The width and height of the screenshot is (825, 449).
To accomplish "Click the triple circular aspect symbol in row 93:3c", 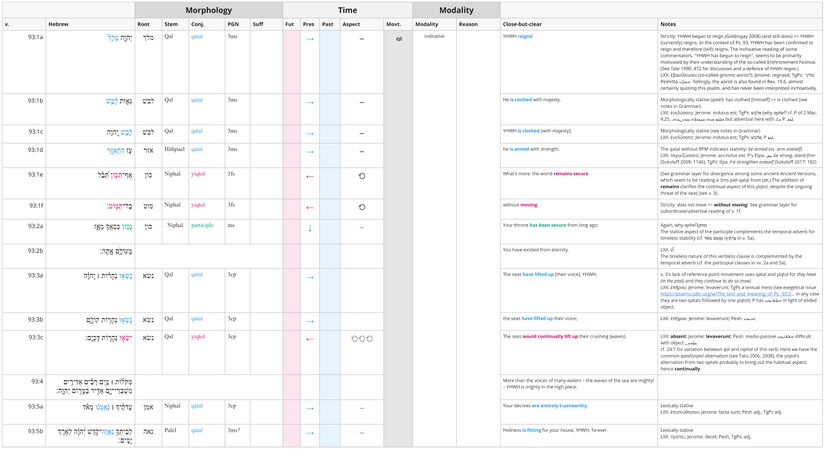I will tap(361, 339).
